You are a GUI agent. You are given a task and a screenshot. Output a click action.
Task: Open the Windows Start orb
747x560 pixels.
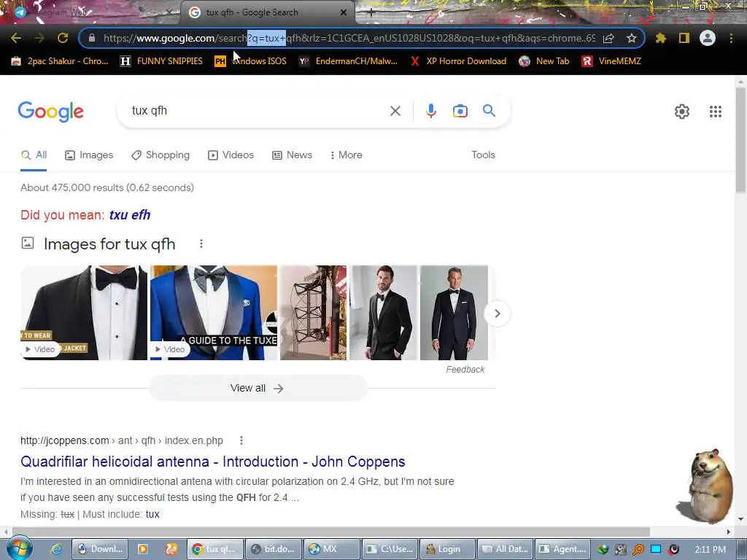coord(20,548)
